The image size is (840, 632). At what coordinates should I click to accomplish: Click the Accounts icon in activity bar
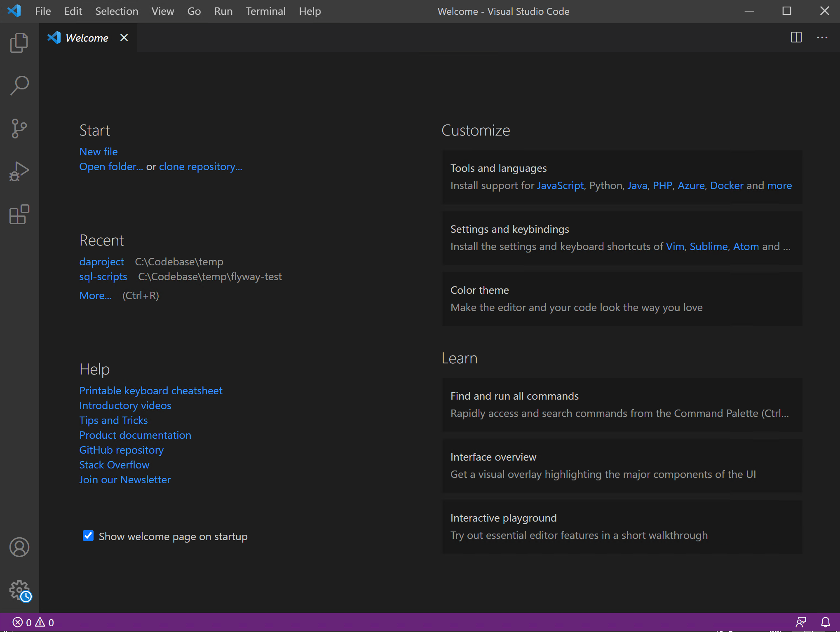(x=19, y=547)
